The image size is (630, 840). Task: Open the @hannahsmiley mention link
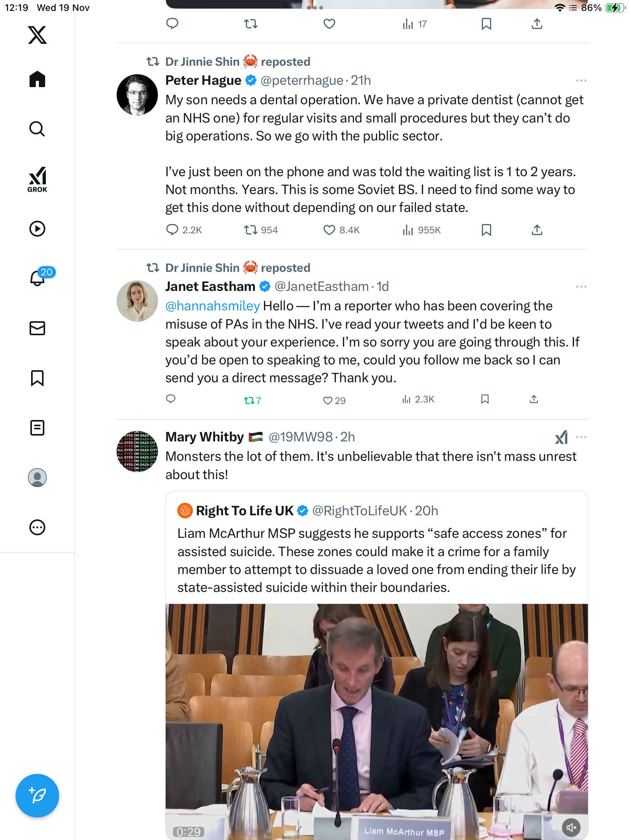(x=212, y=306)
